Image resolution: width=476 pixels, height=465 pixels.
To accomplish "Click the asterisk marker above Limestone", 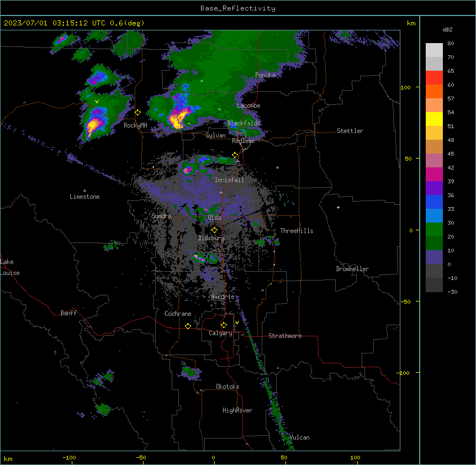I will (x=84, y=191).
